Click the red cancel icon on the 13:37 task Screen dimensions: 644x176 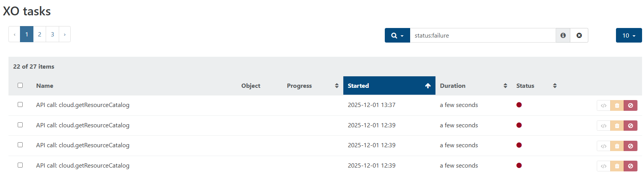pyautogui.click(x=630, y=105)
